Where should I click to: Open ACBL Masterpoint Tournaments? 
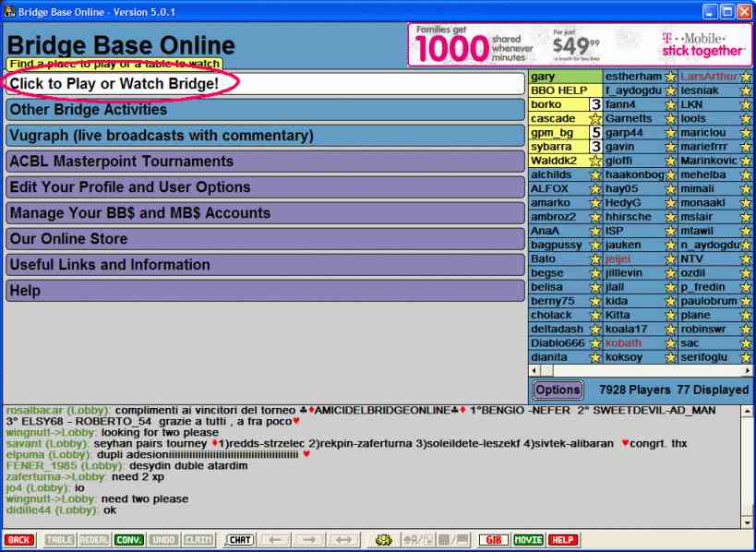(265, 162)
